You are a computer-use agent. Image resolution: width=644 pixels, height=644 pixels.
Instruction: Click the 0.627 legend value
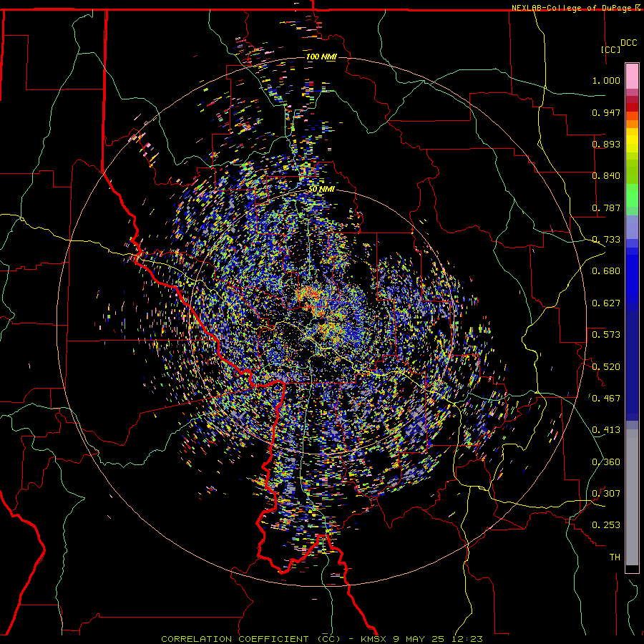click(x=606, y=303)
